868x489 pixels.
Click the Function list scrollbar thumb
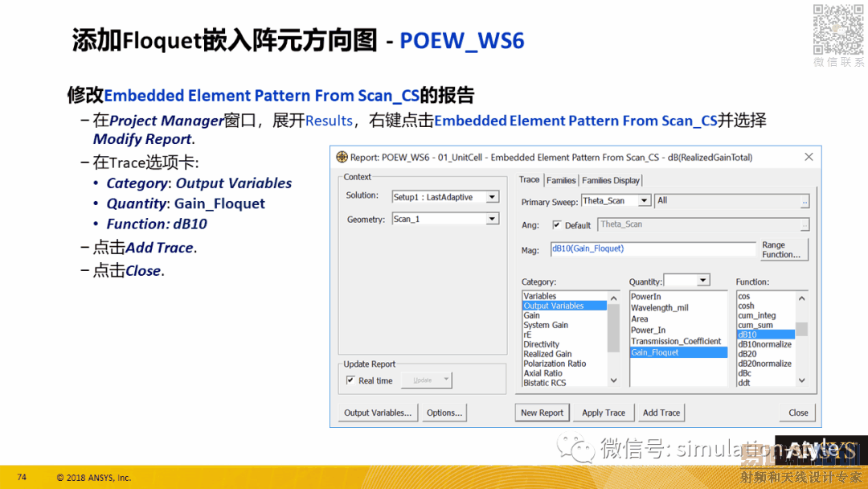tap(801, 329)
